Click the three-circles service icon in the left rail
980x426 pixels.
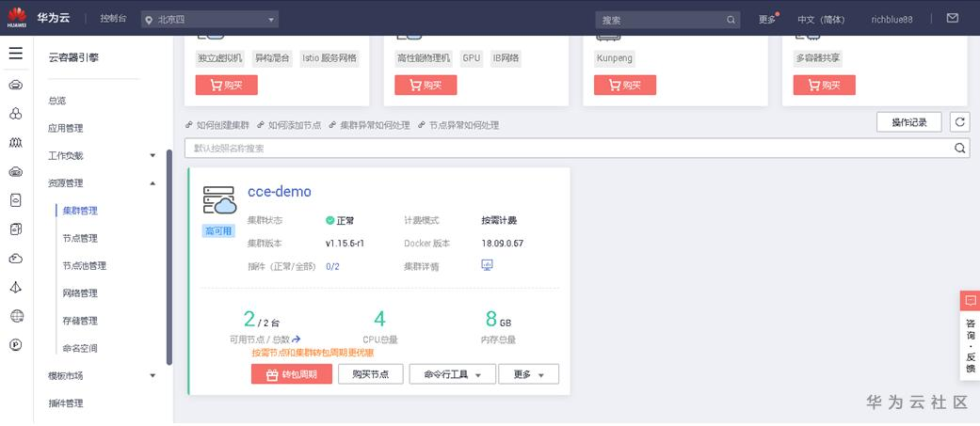coord(16,114)
